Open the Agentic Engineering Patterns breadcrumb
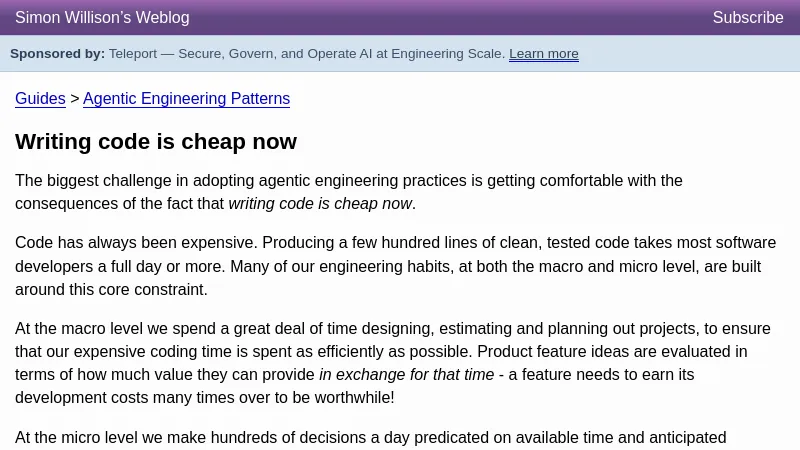The width and height of the screenshot is (800, 450). pyautogui.click(x=186, y=99)
